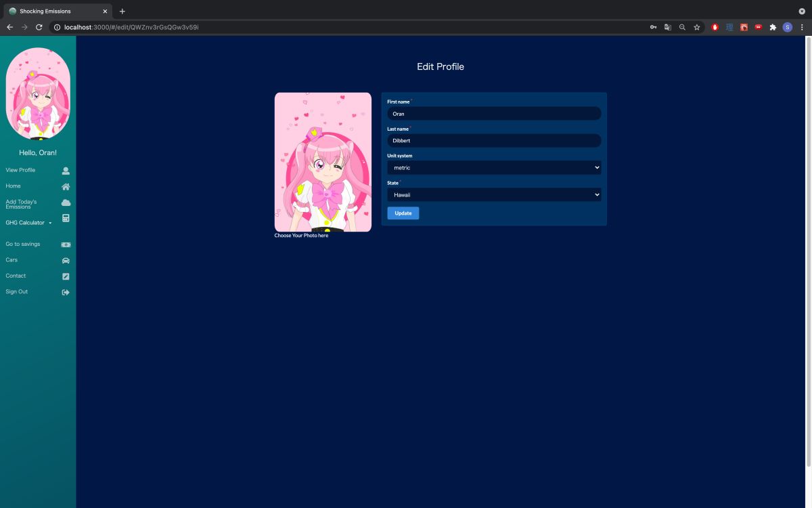Screen dimensions: 812x508
Task: Go to Home in sidebar
Action: pyautogui.click(x=13, y=186)
